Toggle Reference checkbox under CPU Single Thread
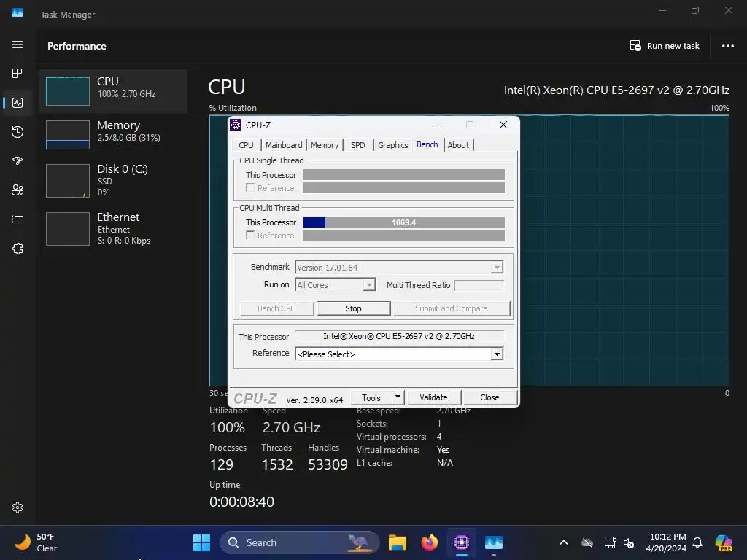The image size is (747, 560). coord(250,187)
